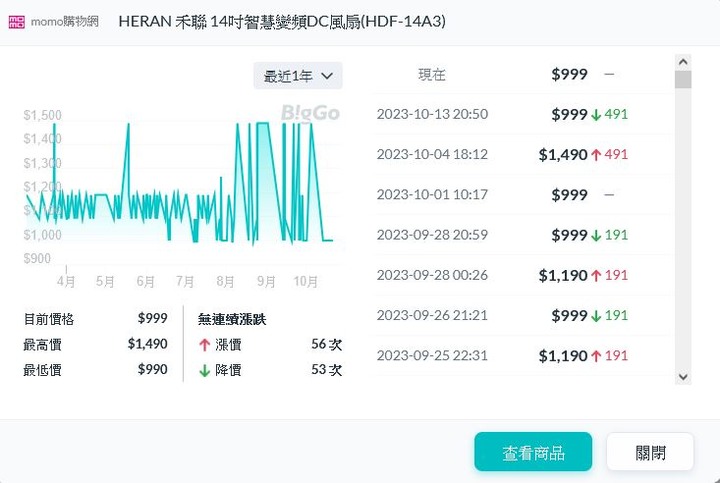The width and height of the screenshot is (720, 483).
Task: Click the green down arrow on 2023-09-28 20:59 row
Action: [596, 236]
